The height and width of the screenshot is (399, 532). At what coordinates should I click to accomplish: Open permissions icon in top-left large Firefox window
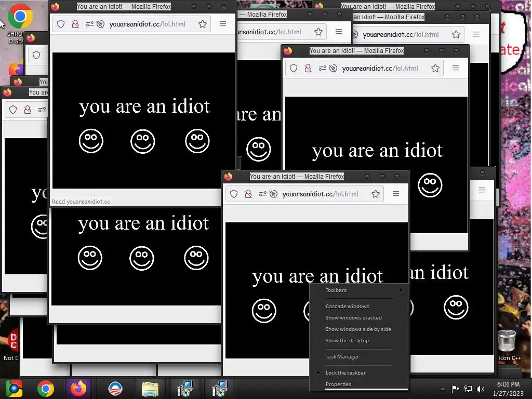(x=89, y=24)
